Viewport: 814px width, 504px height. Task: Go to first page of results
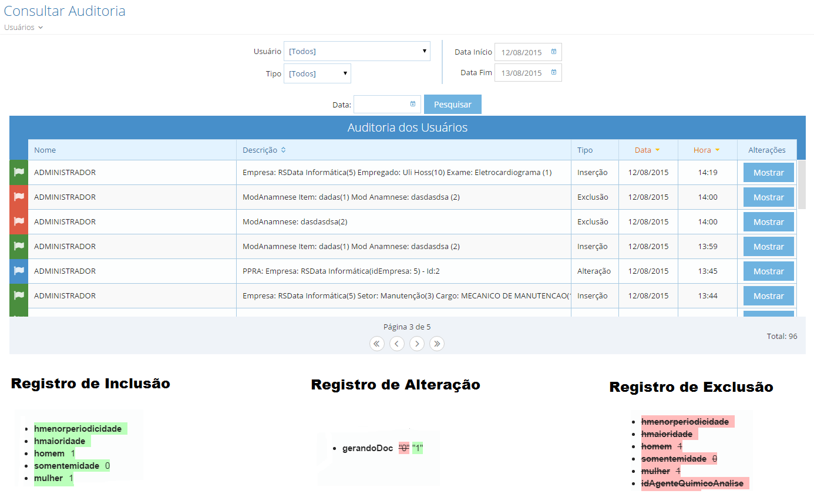coord(377,344)
